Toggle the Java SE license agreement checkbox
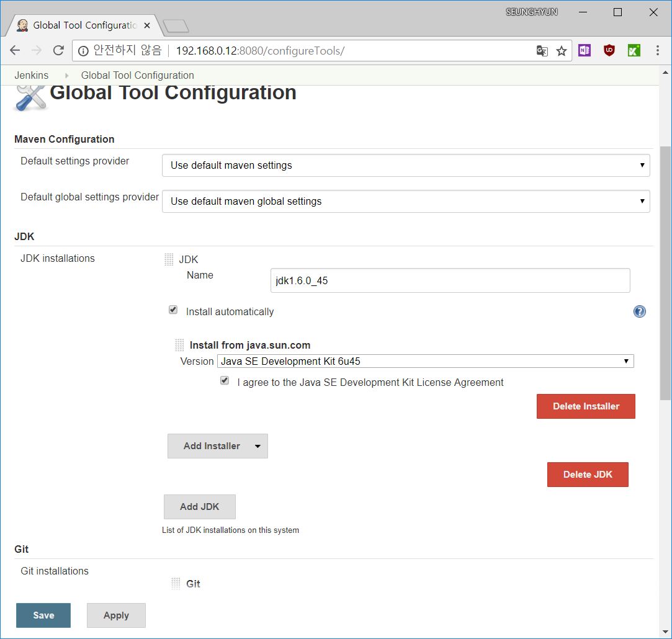 click(x=225, y=380)
